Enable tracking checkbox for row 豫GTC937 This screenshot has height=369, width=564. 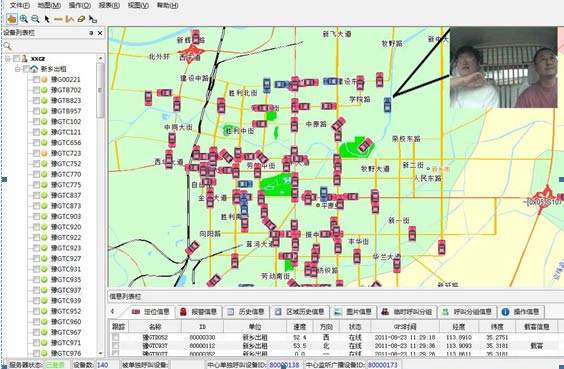tap(115, 346)
